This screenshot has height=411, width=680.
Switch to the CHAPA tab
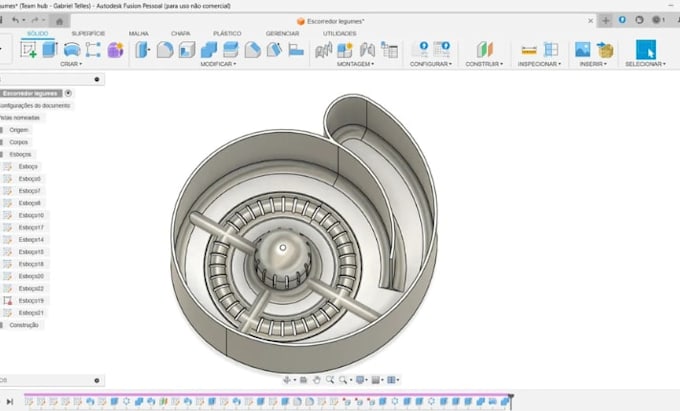click(180, 33)
